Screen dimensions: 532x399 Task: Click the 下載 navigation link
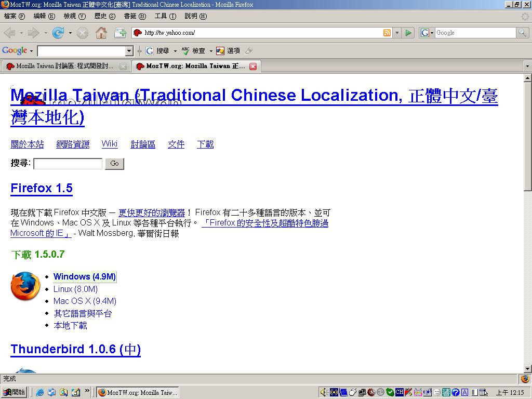click(x=205, y=144)
